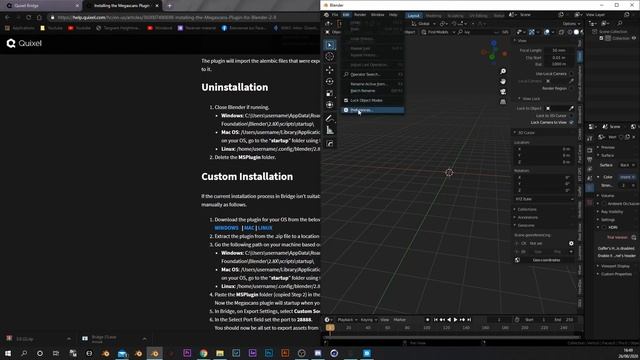Play the timeline animation
Viewport: 640px width, 360px height.
(x=456, y=320)
